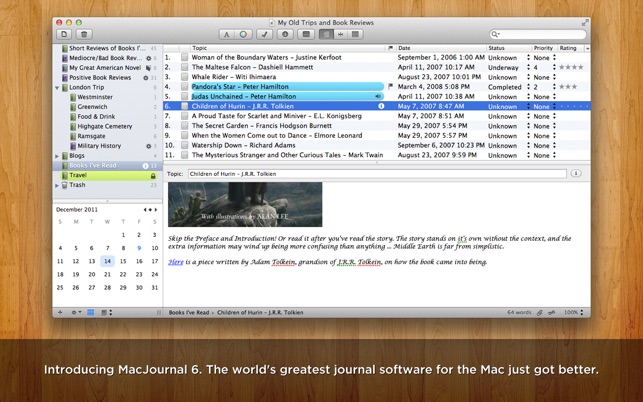The width and height of the screenshot is (643, 402).
Task: Open Priority dropdown for The Maltese Falcon
Action: tap(543, 66)
